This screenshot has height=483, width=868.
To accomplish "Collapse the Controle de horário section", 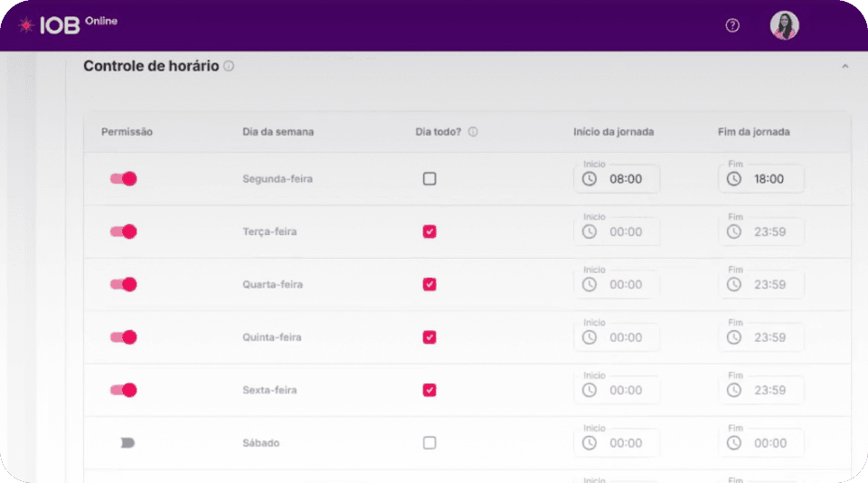I will [x=845, y=66].
